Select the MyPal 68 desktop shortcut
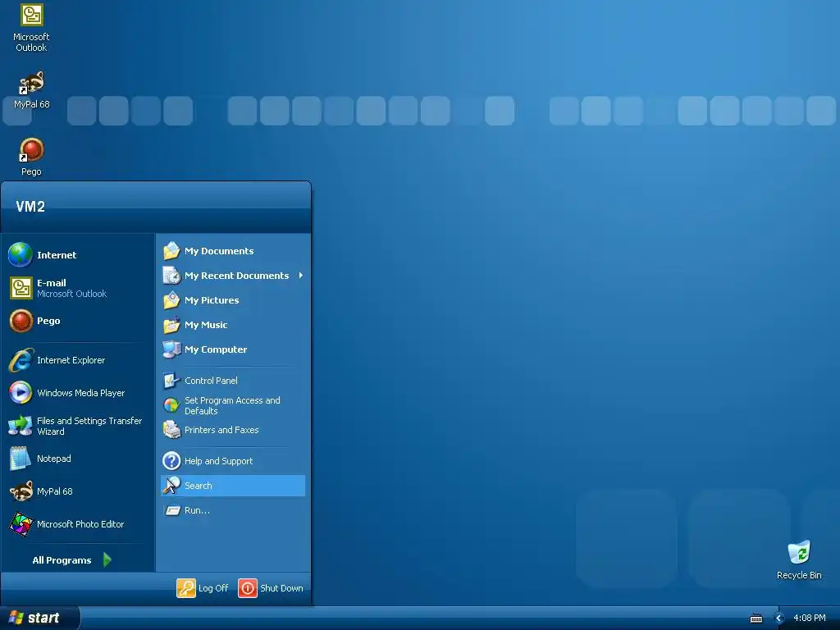The image size is (840, 630). click(x=31, y=90)
